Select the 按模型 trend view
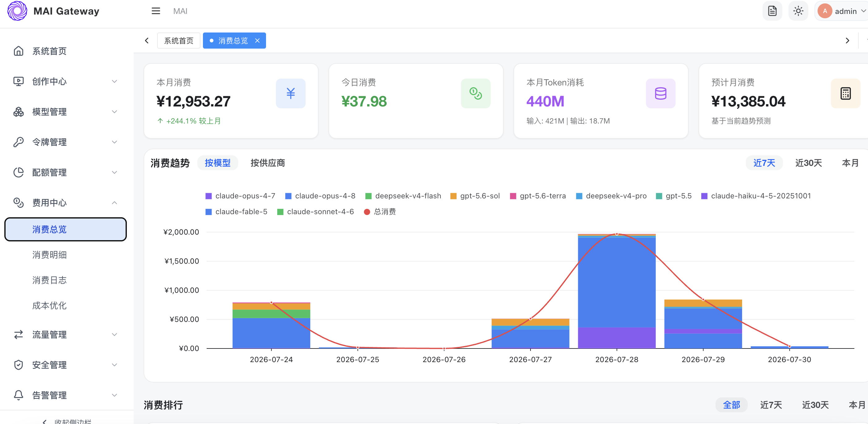This screenshot has height=424, width=868. 218,163
